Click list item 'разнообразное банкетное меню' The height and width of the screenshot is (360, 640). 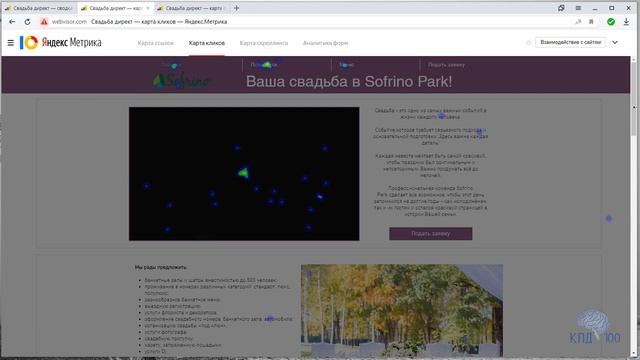pos(182,300)
